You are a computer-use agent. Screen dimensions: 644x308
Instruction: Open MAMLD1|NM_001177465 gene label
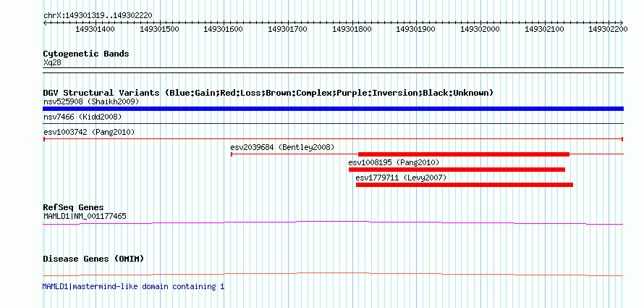85,216
